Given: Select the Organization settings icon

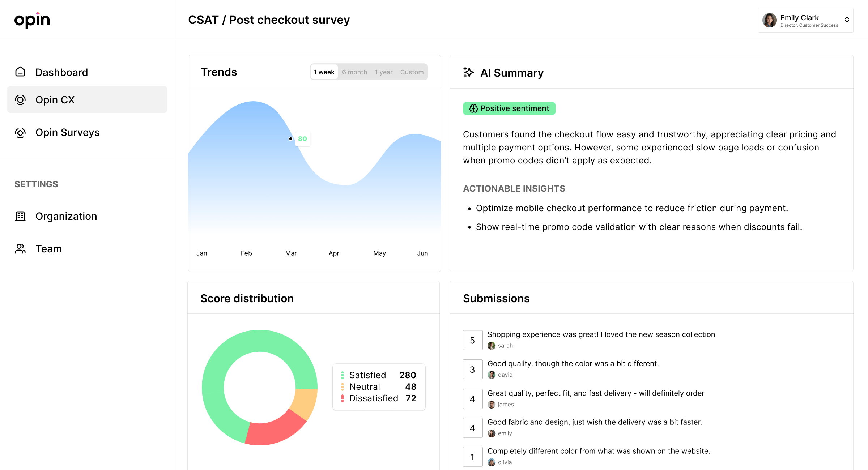Looking at the screenshot, I should coord(20,216).
